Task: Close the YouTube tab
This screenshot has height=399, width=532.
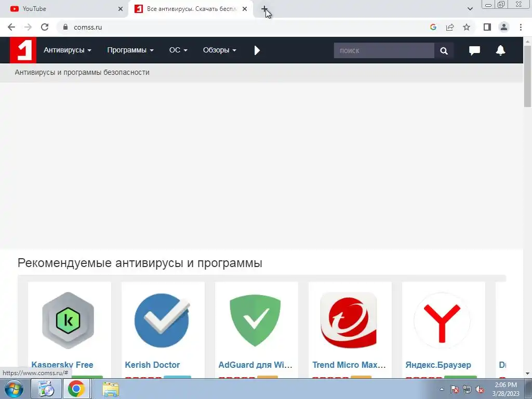Action: [x=121, y=9]
